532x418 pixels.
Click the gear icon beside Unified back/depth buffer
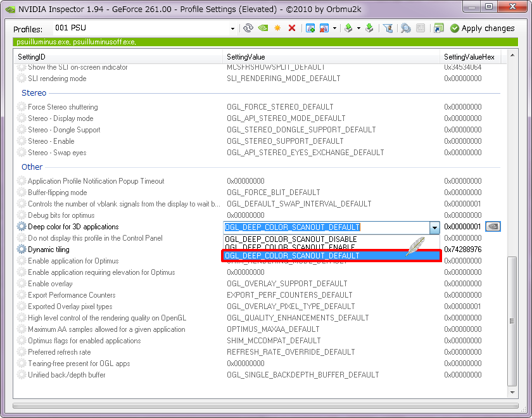click(22, 375)
